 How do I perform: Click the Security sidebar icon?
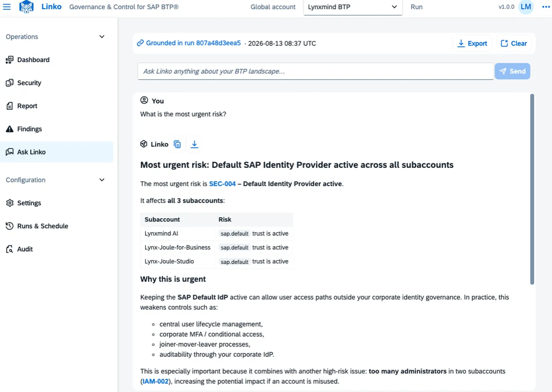tap(9, 83)
